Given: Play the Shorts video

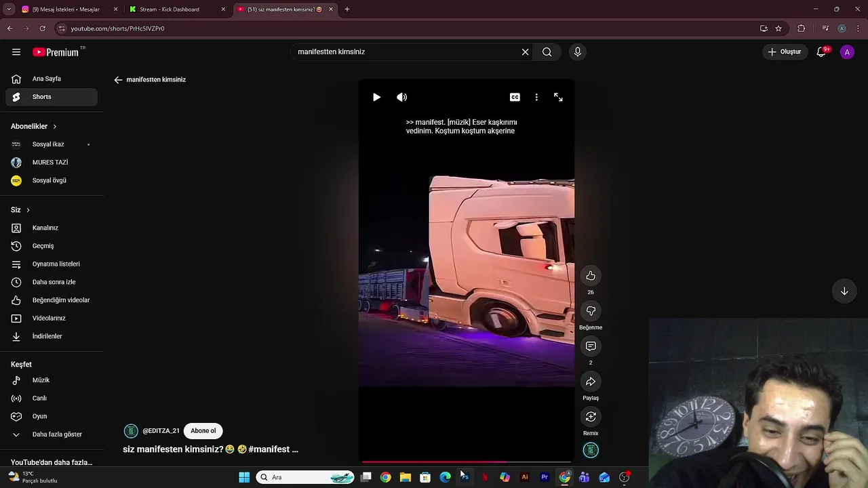Looking at the screenshot, I should point(376,97).
